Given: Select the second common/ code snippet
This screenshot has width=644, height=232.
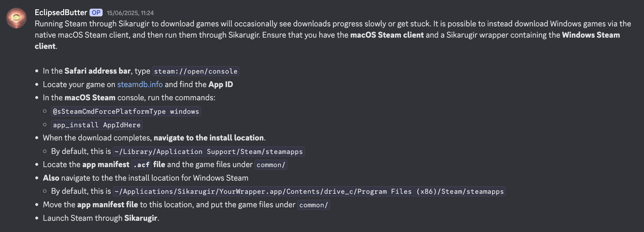Looking at the screenshot, I should pyautogui.click(x=313, y=205).
